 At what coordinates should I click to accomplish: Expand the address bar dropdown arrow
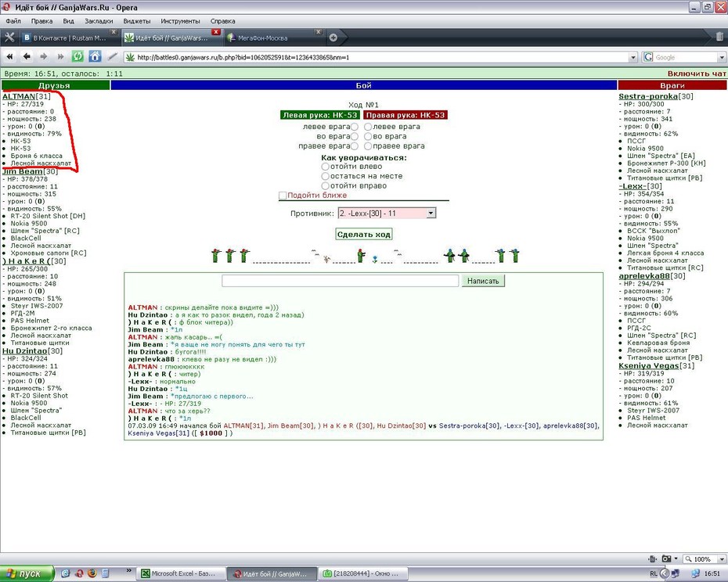pos(632,57)
